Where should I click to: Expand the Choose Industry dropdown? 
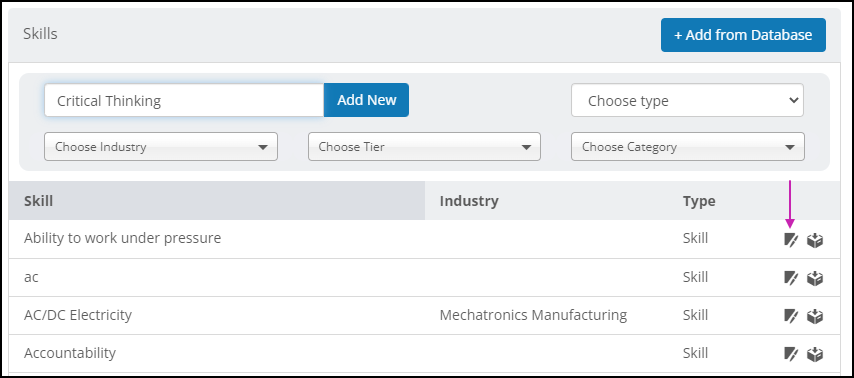pos(161,147)
